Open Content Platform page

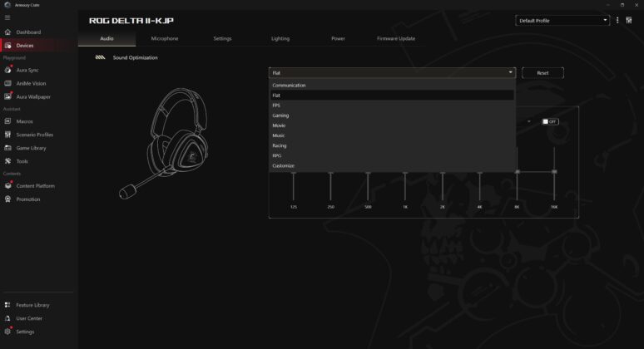[x=35, y=186]
